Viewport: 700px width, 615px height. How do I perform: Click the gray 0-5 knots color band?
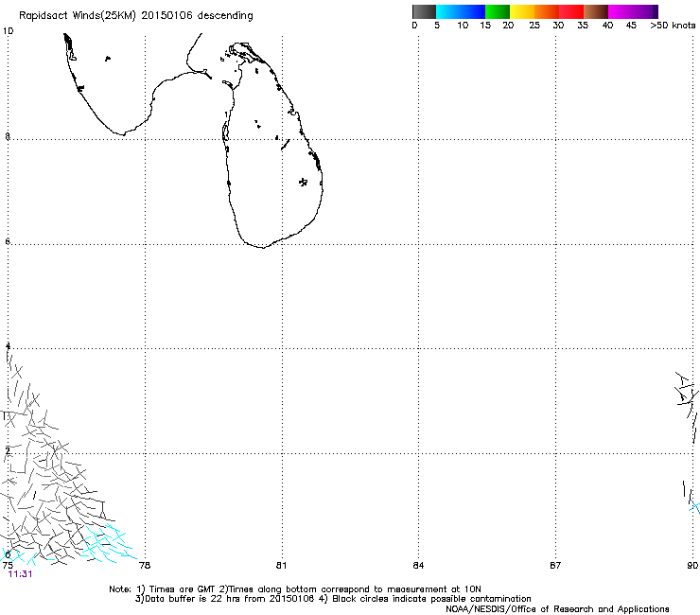pyautogui.click(x=424, y=11)
